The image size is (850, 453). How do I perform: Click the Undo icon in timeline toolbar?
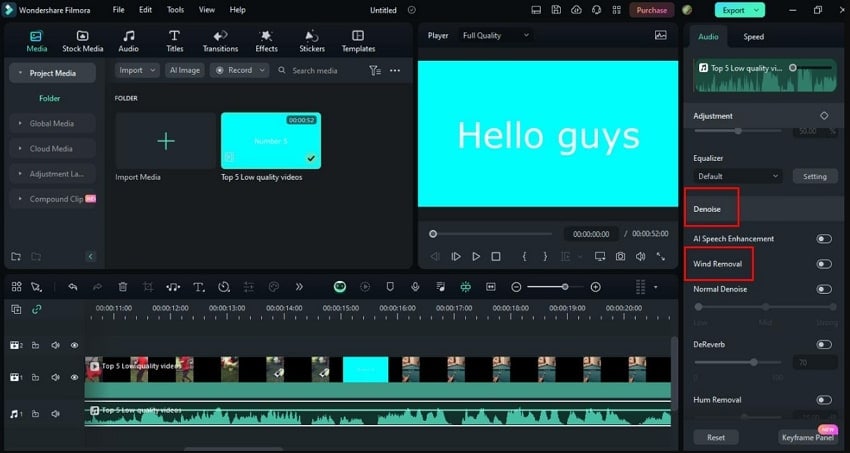(x=73, y=287)
